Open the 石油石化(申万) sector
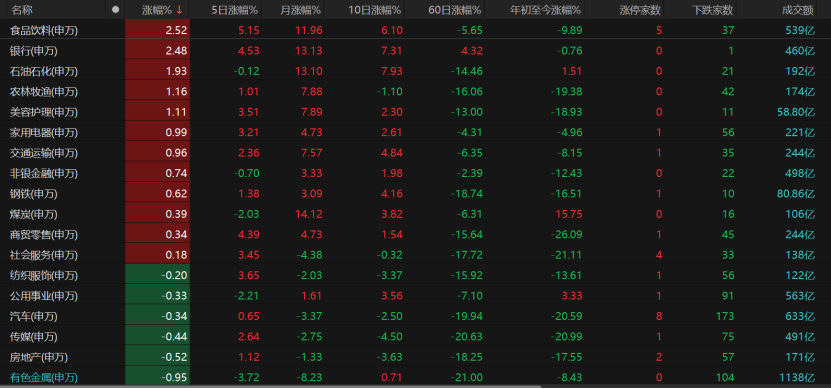The width and height of the screenshot is (831, 389). (x=416, y=71)
